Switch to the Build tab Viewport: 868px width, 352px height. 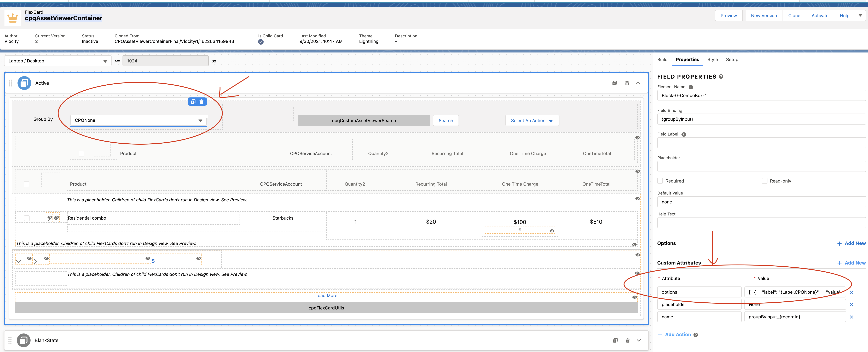[662, 60]
